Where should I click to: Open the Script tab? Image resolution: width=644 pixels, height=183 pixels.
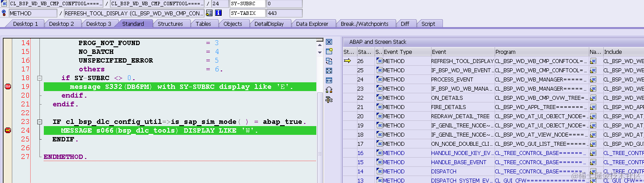point(428,24)
